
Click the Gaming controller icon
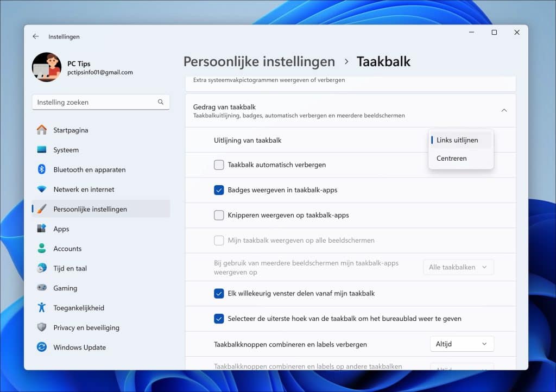(41, 288)
